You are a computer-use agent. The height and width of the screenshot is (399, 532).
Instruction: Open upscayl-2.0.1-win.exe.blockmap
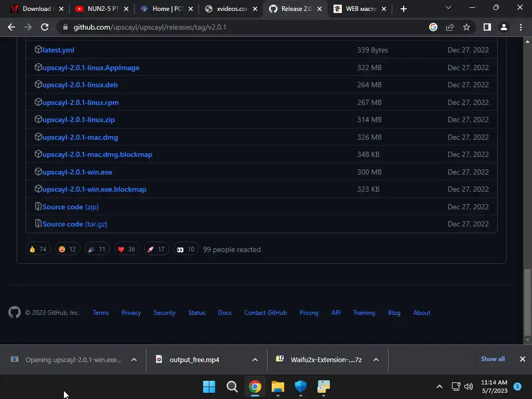tap(94, 189)
